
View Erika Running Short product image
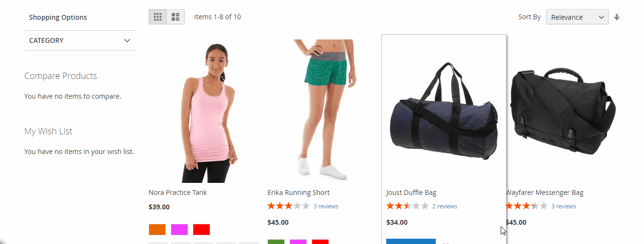(x=325, y=111)
